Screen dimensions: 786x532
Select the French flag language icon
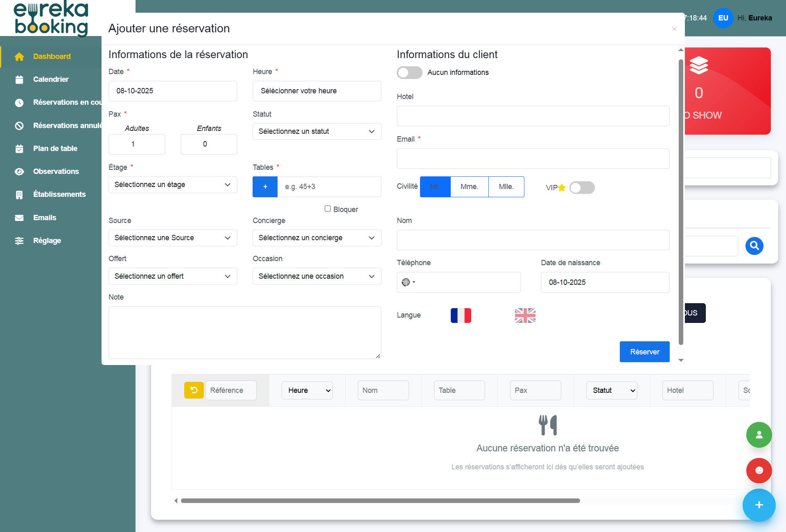point(461,316)
